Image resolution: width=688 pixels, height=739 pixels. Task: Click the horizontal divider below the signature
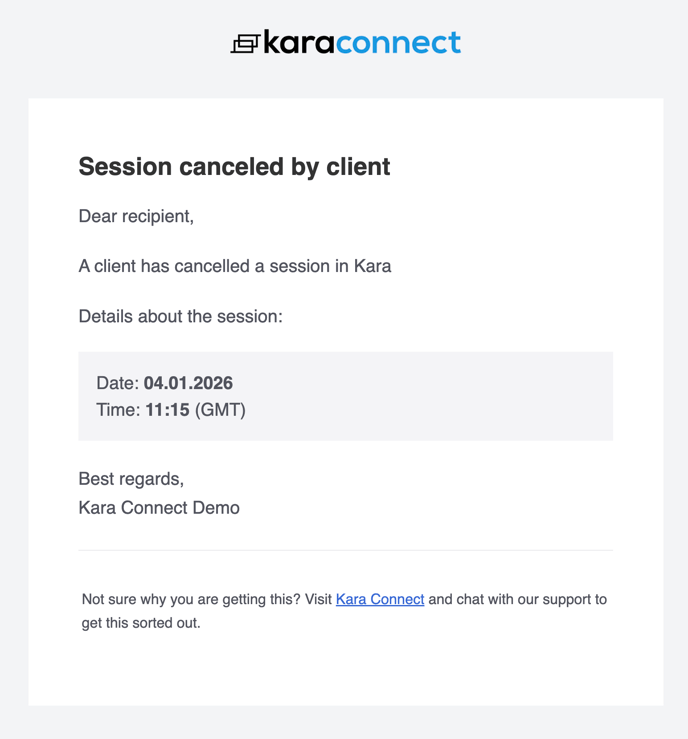(345, 550)
